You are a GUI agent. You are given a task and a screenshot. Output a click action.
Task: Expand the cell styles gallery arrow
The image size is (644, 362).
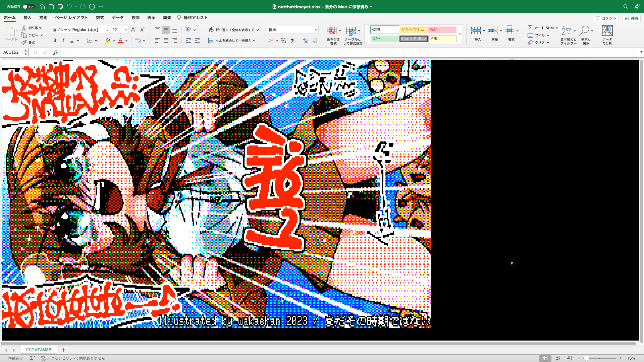click(x=460, y=34)
